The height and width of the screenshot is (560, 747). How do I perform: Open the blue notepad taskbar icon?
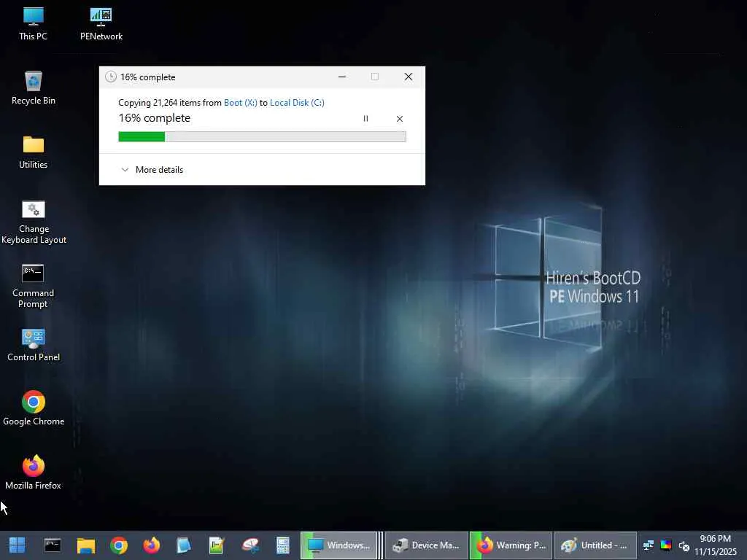click(183, 545)
